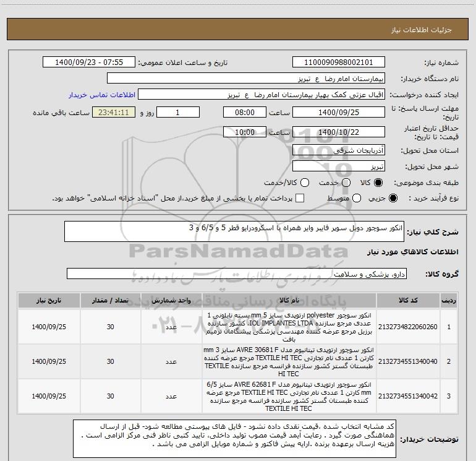Viewport: 476px width, 461px height.
Task: Select the کالا radio button
Action: 378,183
